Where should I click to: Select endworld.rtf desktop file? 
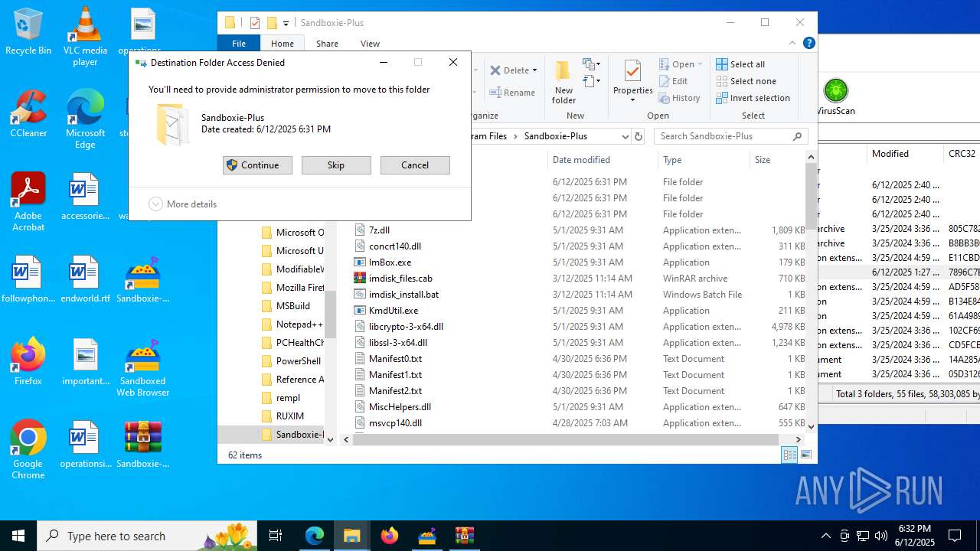85,279
